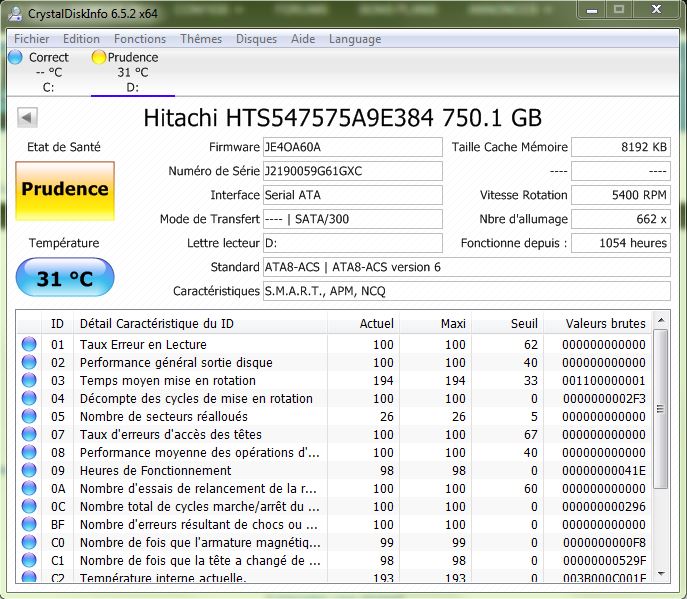Select 'Temps moyen mise en rotation' text

click(x=167, y=381)
